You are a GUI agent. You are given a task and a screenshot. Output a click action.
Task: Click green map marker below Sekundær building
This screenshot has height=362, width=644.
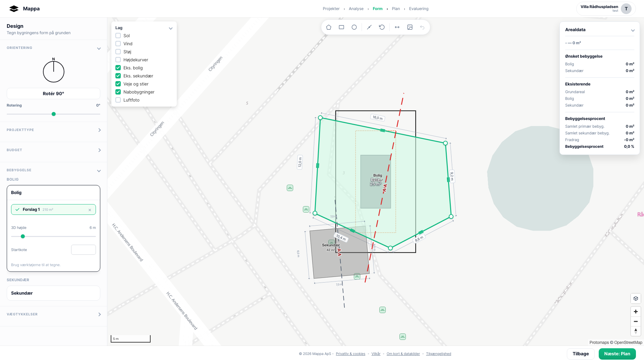point(382,310)
